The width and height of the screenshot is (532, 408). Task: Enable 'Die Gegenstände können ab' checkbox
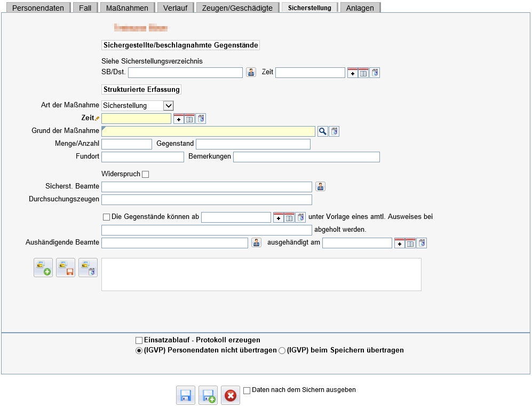click(107, 217)
